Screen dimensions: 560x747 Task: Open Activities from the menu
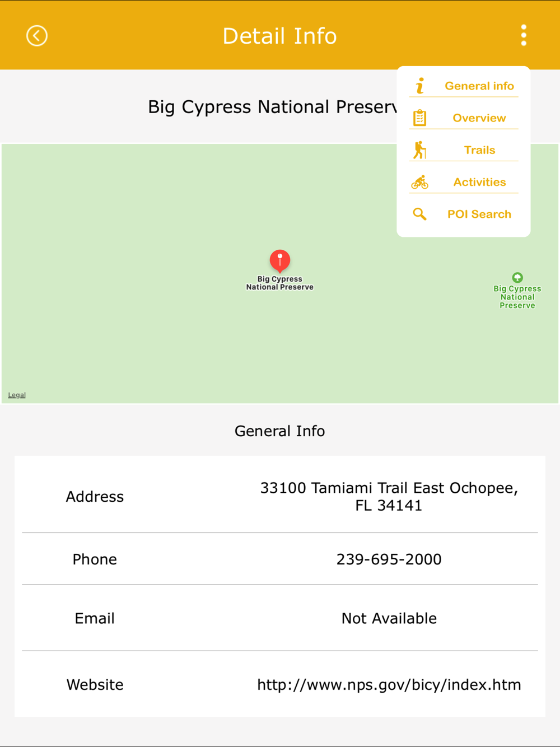coord(464,182)
